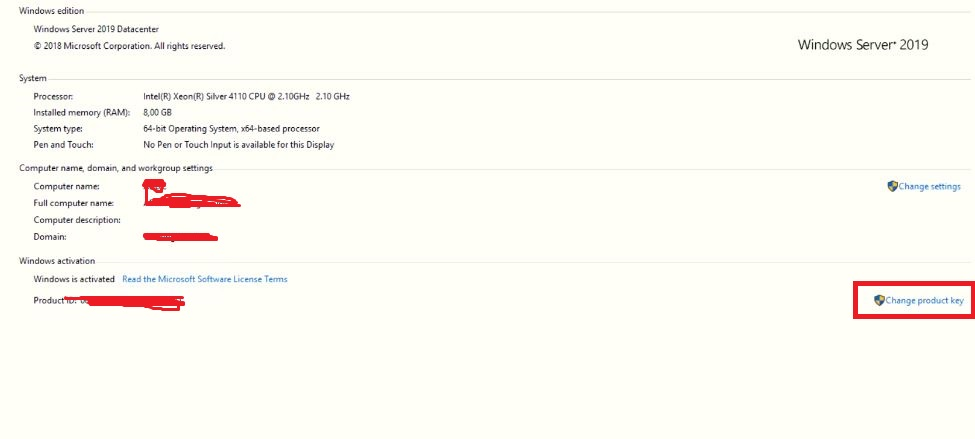The width and height of the screenshot is (975, 439).
Task: Click the Windows is activated status text
Action: tap(74, 279)
